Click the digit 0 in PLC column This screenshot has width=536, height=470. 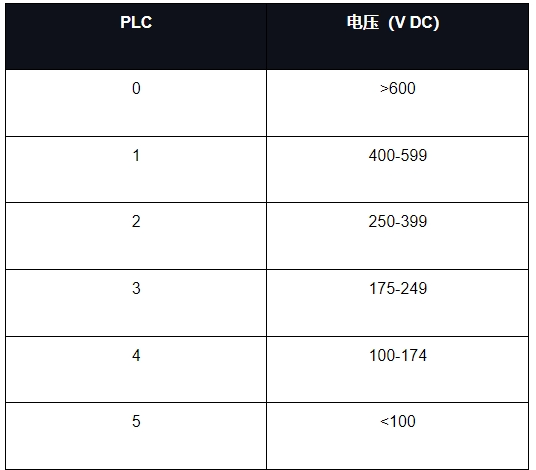coord(136,89)
